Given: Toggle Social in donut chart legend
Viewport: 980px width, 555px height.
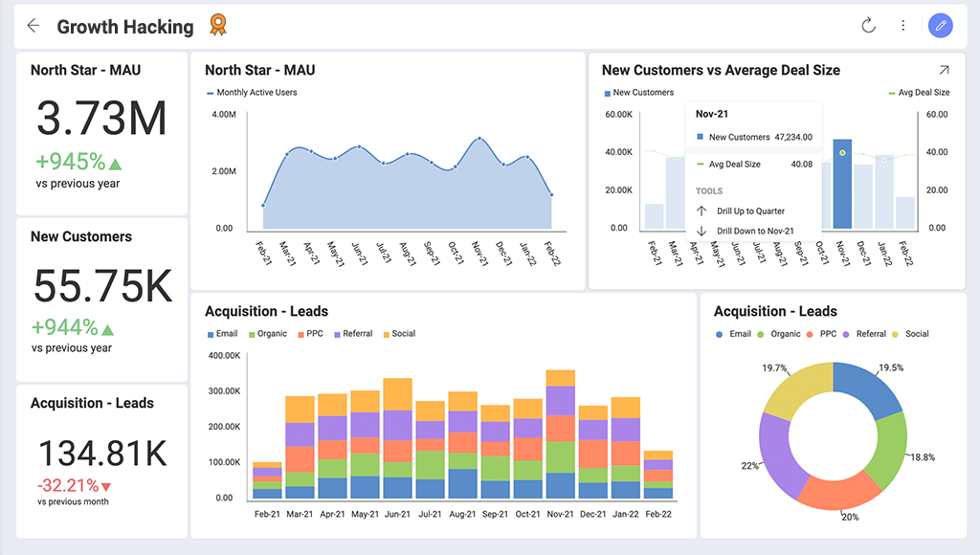Looking at the screenshot, I should click(916, 334).
